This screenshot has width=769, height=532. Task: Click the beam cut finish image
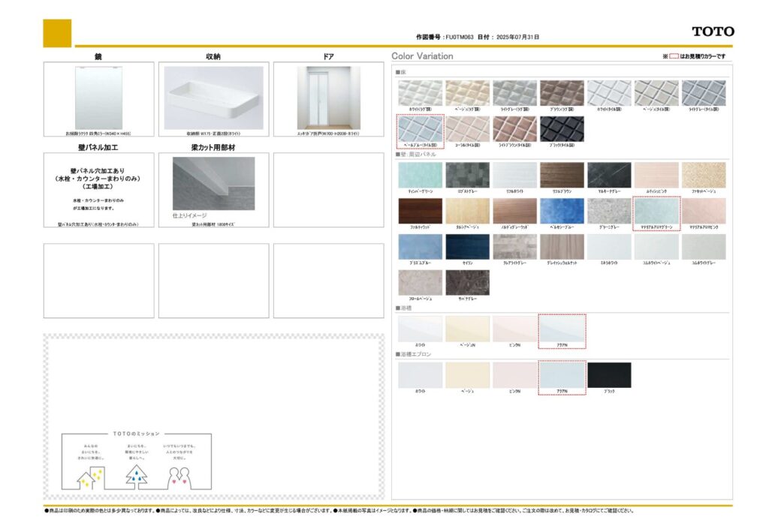(x=213, y=184)
